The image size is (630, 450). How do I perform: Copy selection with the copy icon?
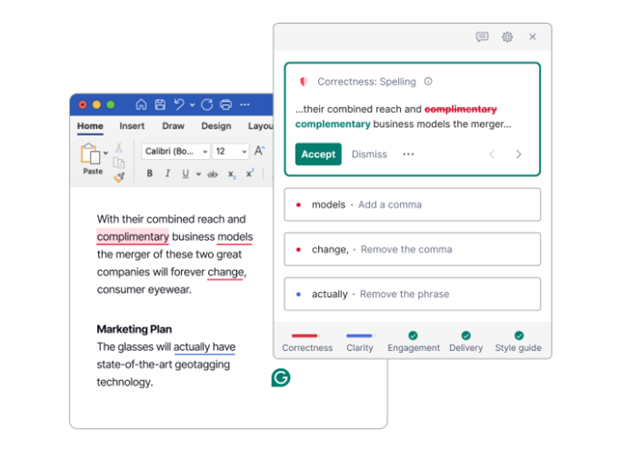tap(119, 162)
